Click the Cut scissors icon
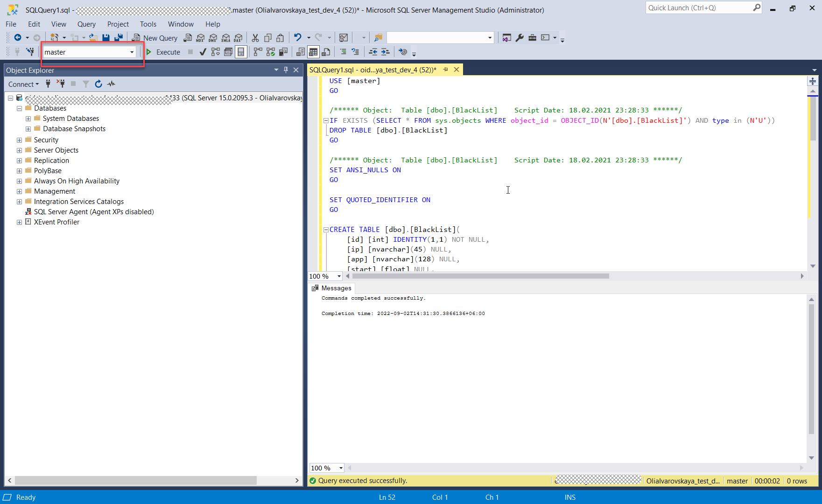The image size is (822, 504). point(255,38)
